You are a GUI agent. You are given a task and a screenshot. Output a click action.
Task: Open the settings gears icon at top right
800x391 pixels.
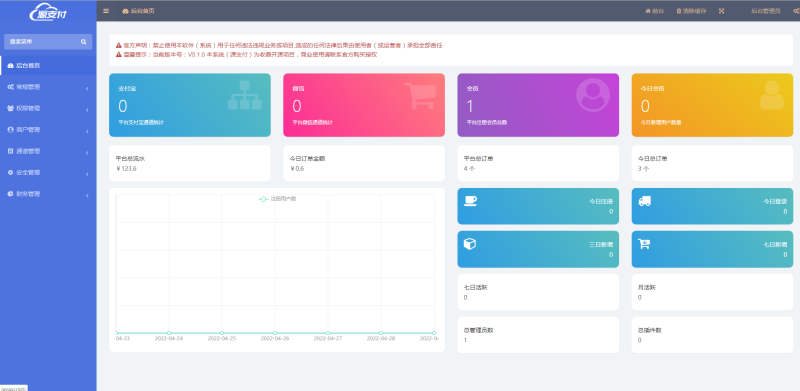796,11
